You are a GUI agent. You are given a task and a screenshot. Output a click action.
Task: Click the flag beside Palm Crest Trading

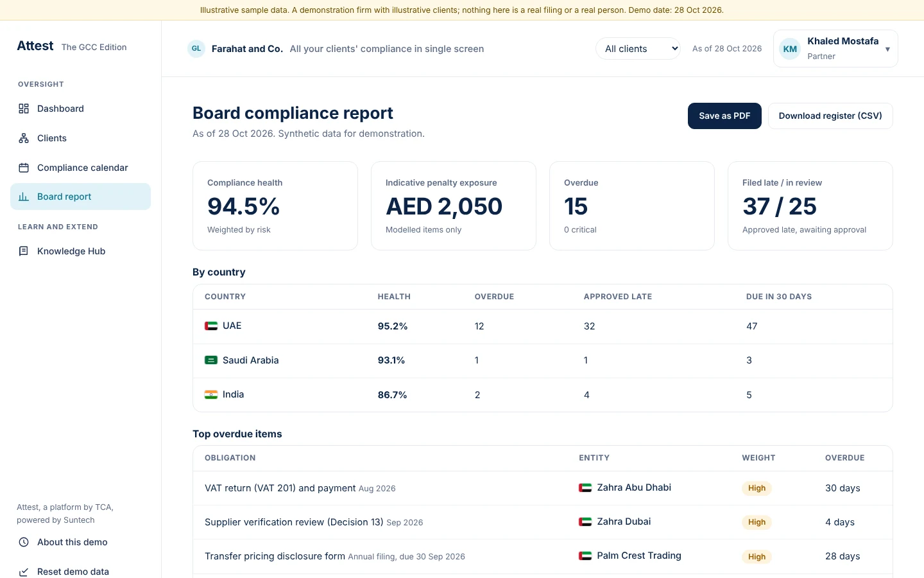click(585, 556)
